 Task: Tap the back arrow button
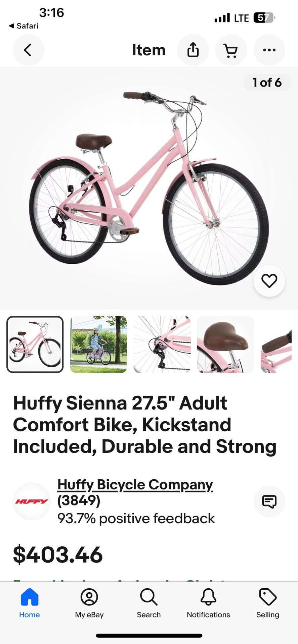(x=29, y=50)
